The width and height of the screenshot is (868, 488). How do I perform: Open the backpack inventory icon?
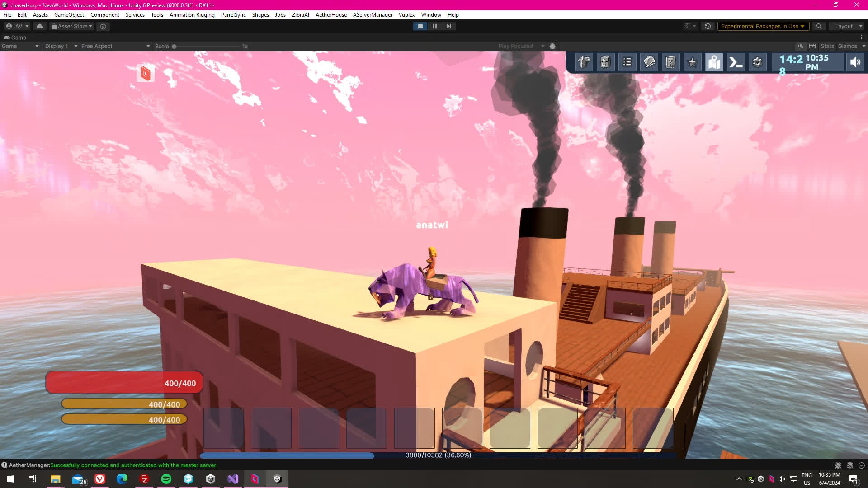[606, 62]
